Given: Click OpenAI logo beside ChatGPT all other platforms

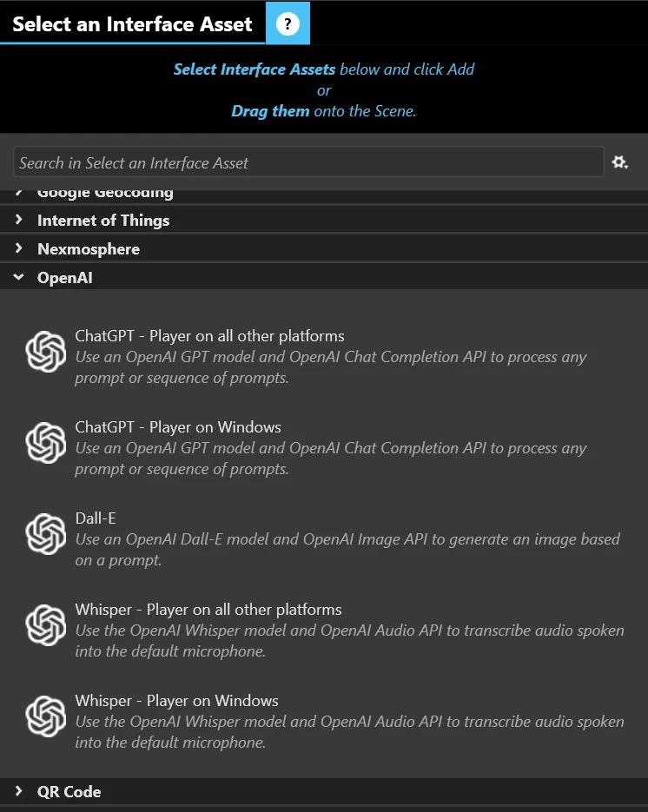Looking at the screenshot, I should [x=46, y=352].
